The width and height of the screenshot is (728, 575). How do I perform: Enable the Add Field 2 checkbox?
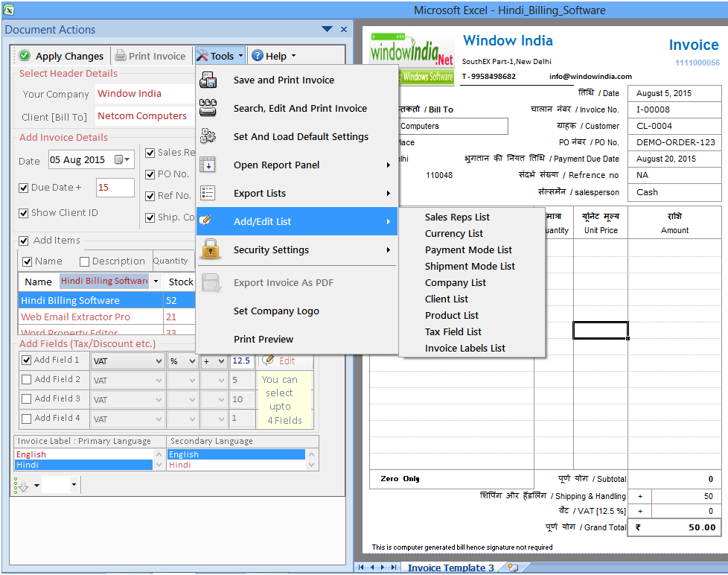click(27, 379)
